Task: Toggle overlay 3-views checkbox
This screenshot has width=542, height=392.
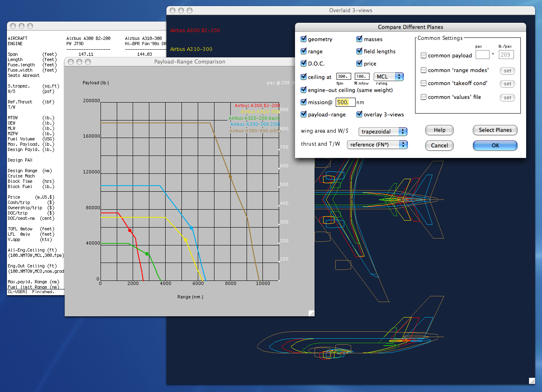Action: coord(359,114)
